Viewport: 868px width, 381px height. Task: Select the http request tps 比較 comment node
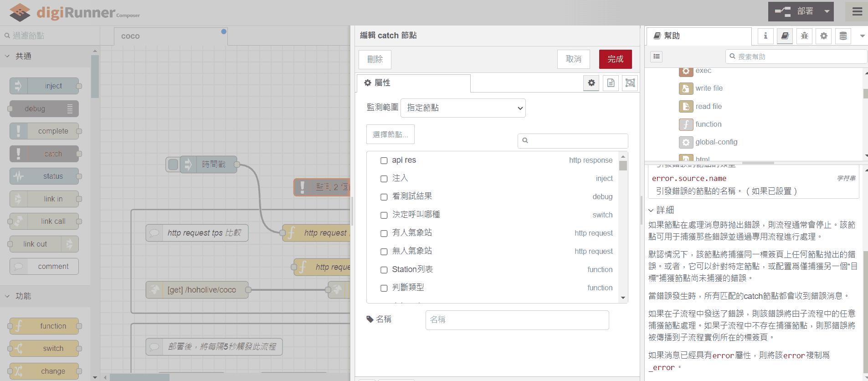point(197,233)
